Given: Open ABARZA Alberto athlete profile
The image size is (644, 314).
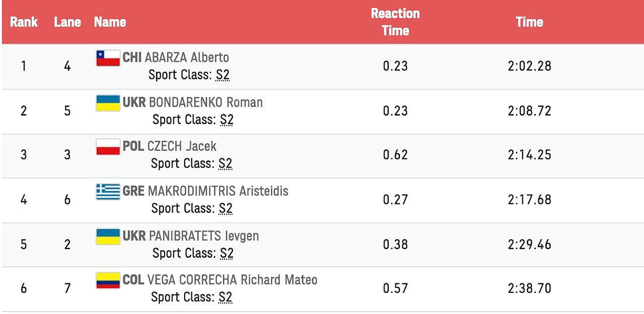Looking at the screenshot, I should (x=187, y=57).
